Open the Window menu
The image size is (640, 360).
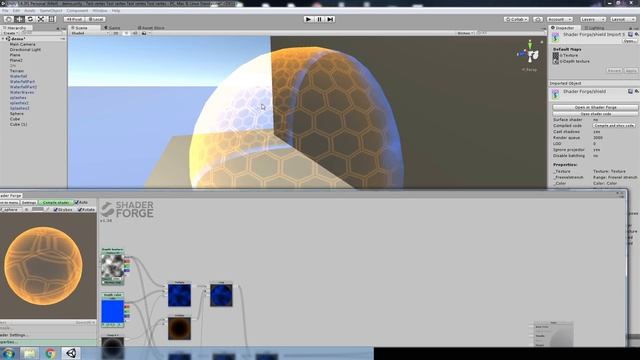pyautogui.click(x=100, y=11)
